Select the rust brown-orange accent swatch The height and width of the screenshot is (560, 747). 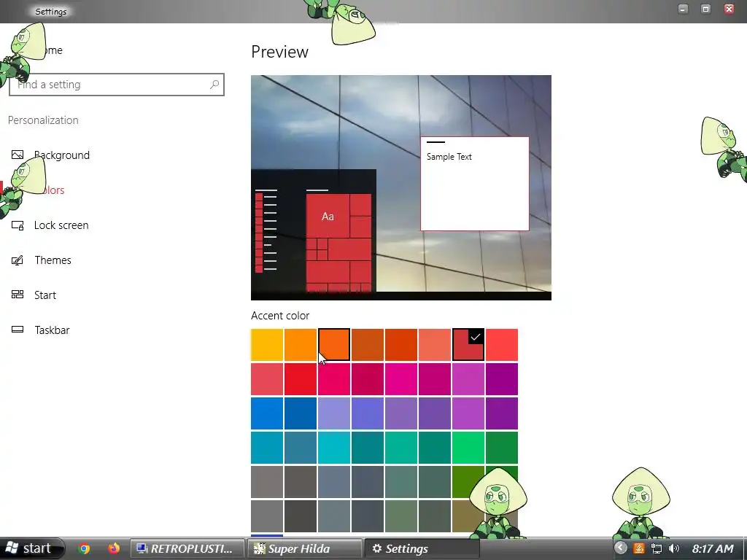368,345
